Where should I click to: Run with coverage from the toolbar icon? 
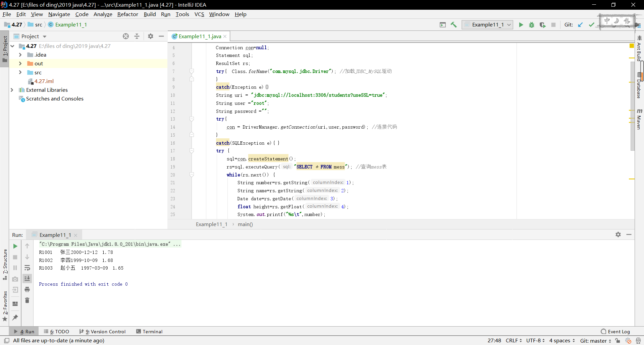pyautogui.click(x=543, y=25)
